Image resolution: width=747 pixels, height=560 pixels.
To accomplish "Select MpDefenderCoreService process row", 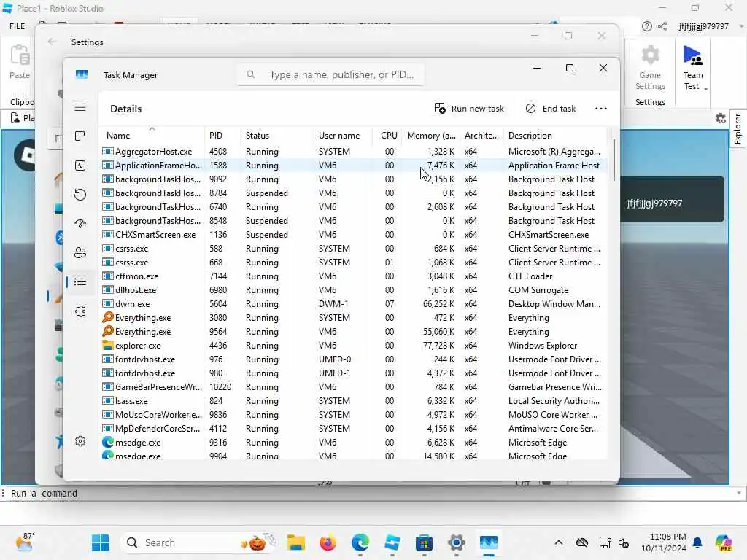I will 354,429.
